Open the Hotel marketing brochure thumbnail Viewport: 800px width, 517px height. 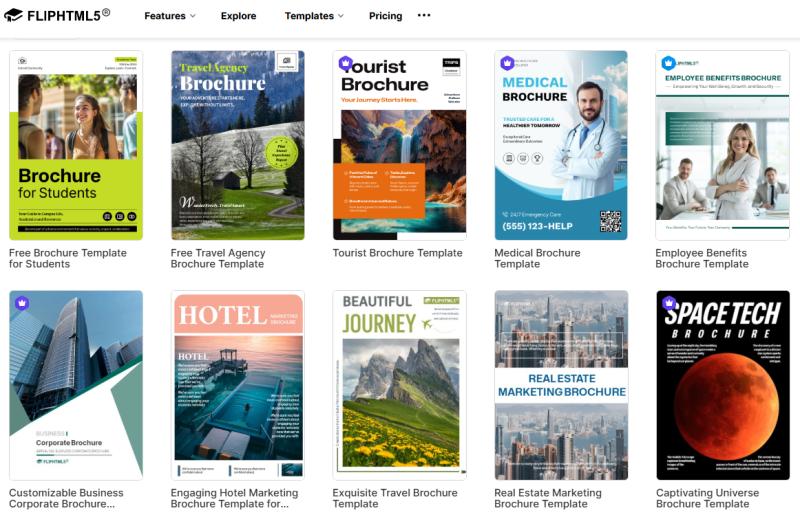[x=238, y=385]
